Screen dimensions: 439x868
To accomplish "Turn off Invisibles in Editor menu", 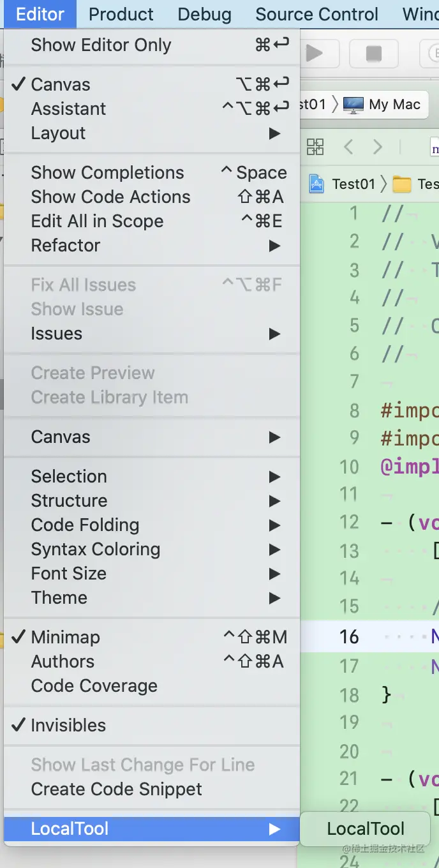I will pos(68,725).
